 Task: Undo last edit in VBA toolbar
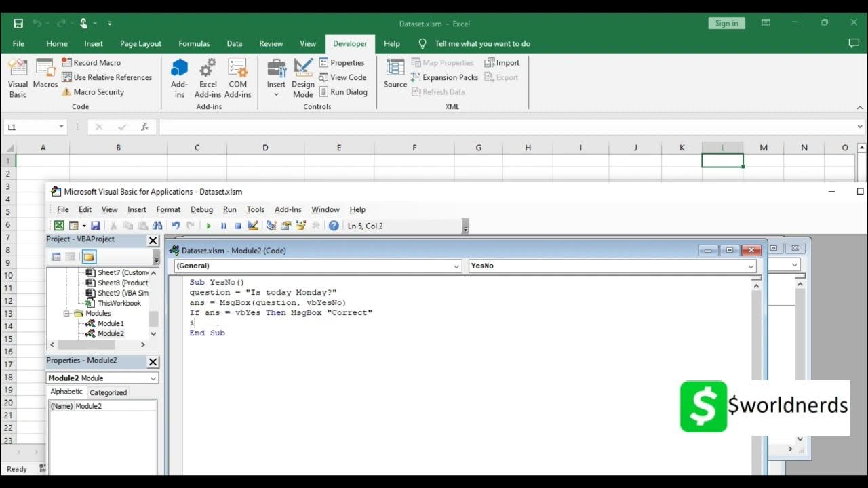tap(176, 226)
